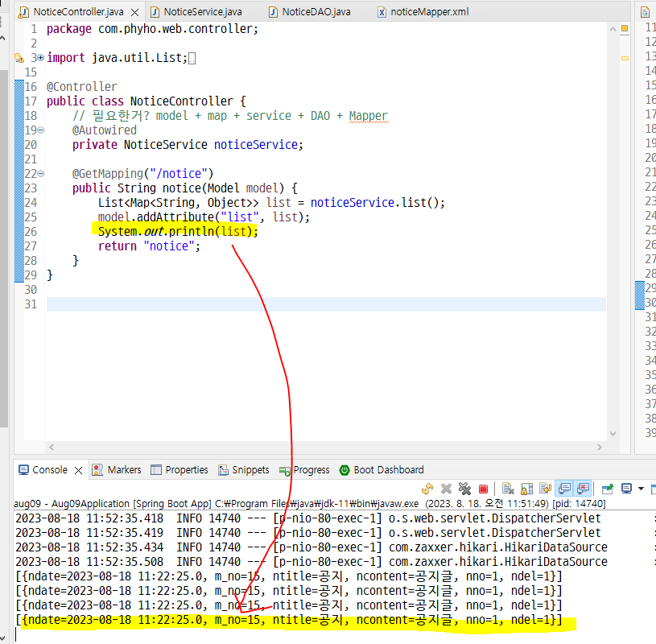Click the last highlighted console output line

pyautogui.click(x=289, y=620)
